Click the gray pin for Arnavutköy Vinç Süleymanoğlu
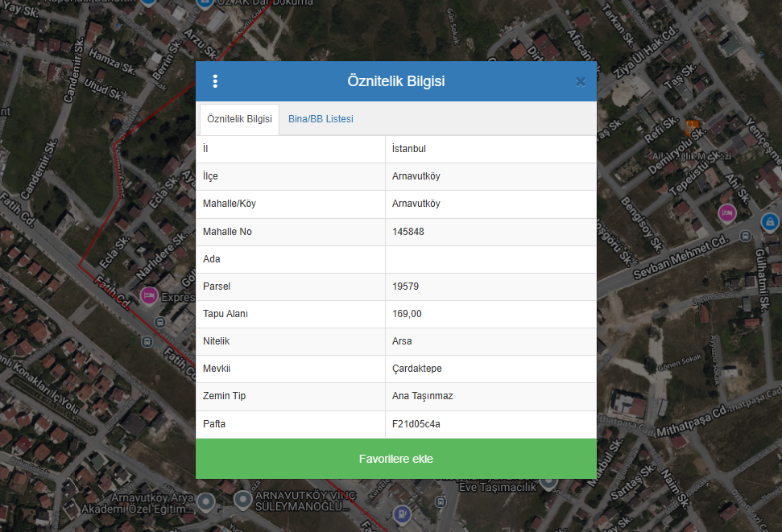The width and height of the screenshot is (782, 532). pos(243,501)
